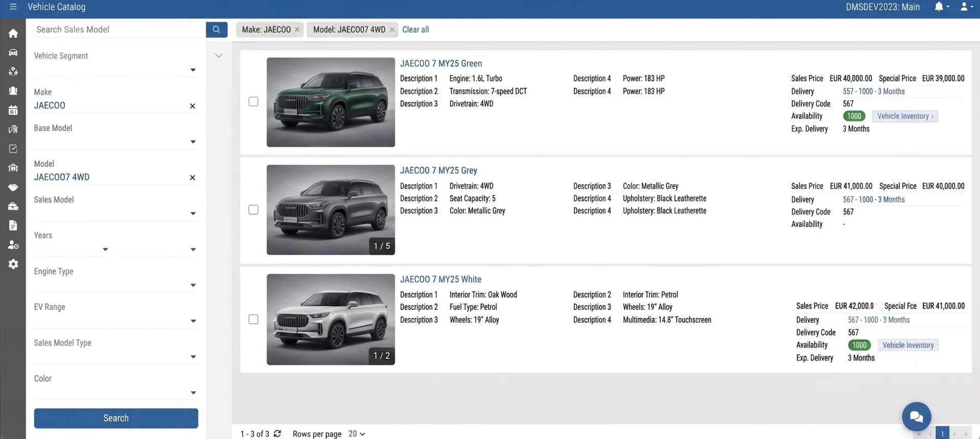The height and width of the screenshot is (439, 980).
Task: Go to Home in the sidebar
Action: coord(13,33)
